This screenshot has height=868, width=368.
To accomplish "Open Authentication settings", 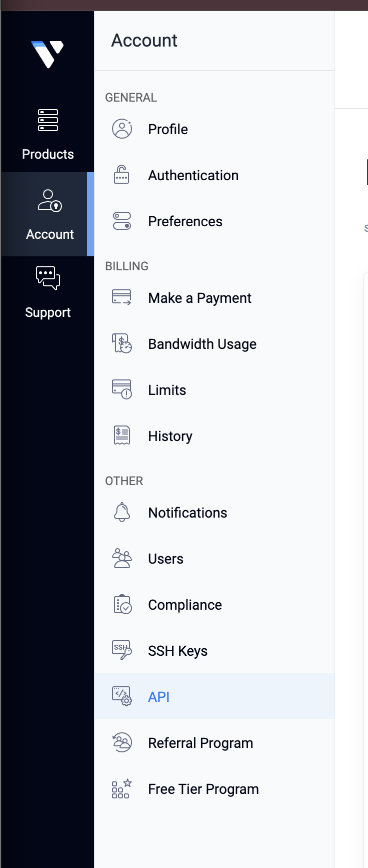I will click(193, 175).
